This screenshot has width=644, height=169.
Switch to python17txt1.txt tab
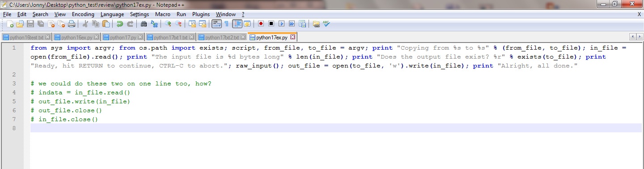tap(171, 37)
